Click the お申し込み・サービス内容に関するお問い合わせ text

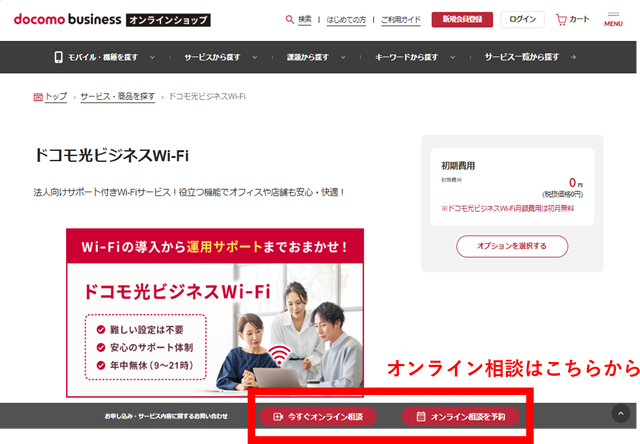tap(166, 416)
